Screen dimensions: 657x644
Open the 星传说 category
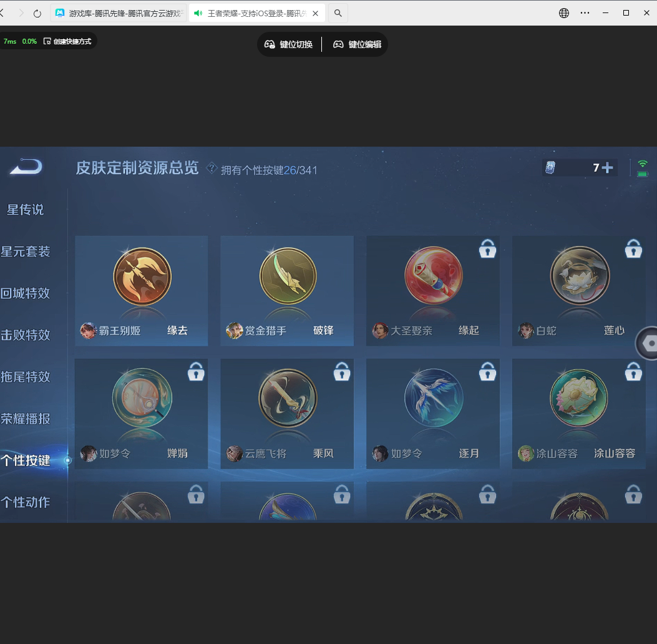[26, 210]
